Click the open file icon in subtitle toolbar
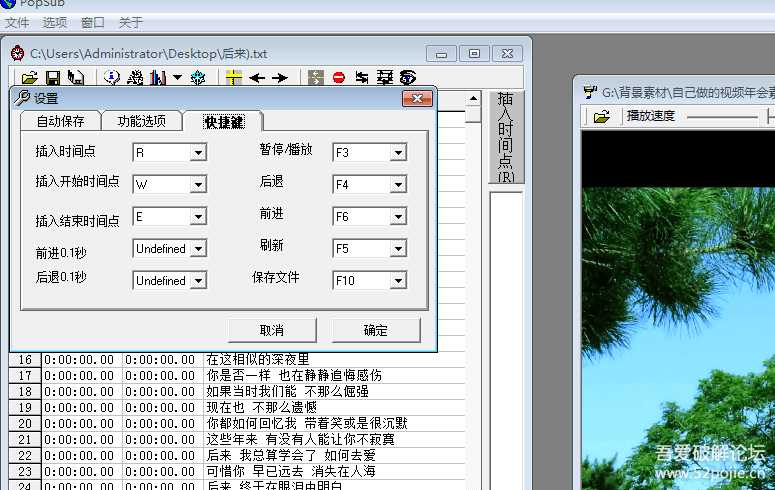The height and width of the screenshot is (490, 775). pyautogui.click(x=30, y=77)
